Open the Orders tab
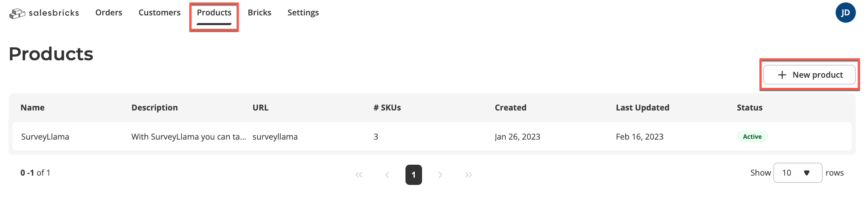This screenshot has width=868, height=210. 109,13
